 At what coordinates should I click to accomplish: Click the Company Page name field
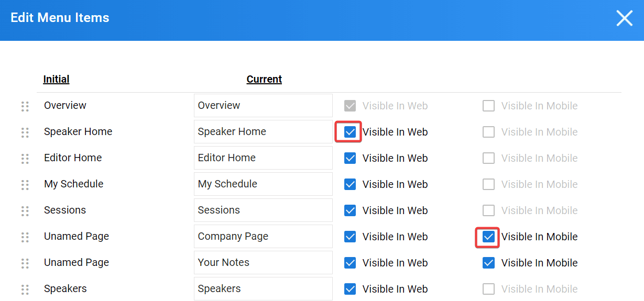click(263, 237)
